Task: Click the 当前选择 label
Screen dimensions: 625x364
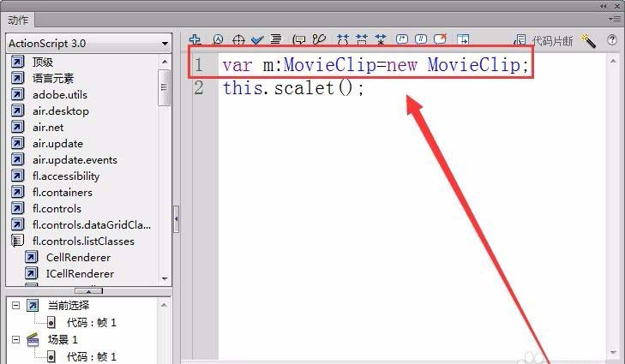Action: pyautogui.click(x=69, y=306)
